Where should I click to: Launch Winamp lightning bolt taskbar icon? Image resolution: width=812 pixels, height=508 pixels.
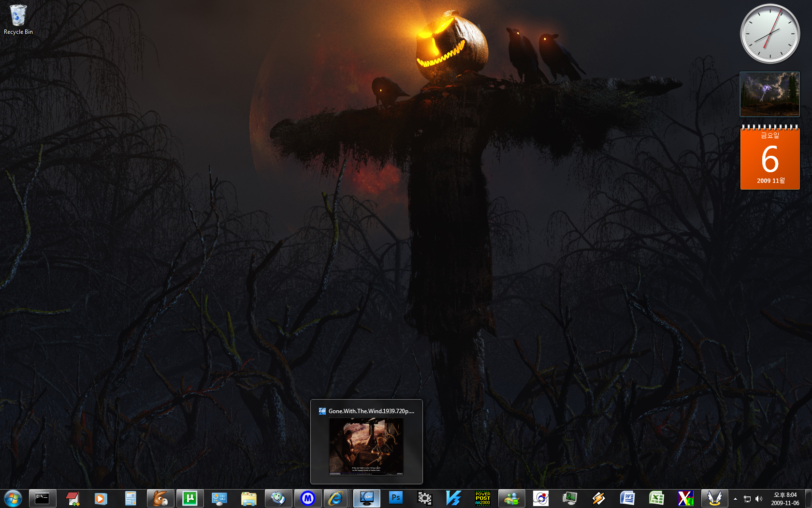pos(599,498)
